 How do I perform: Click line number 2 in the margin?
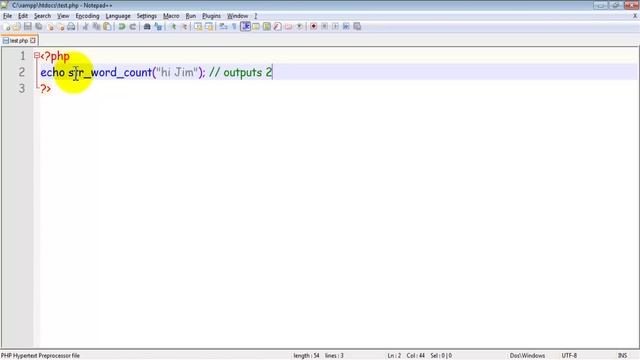coord(22,72)
